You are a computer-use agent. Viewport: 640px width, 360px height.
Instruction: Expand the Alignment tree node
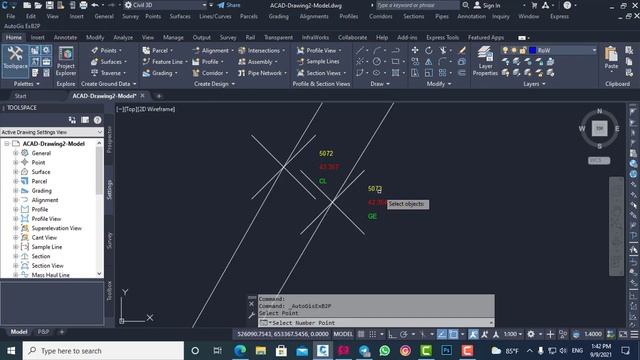[x=16, y=200]
